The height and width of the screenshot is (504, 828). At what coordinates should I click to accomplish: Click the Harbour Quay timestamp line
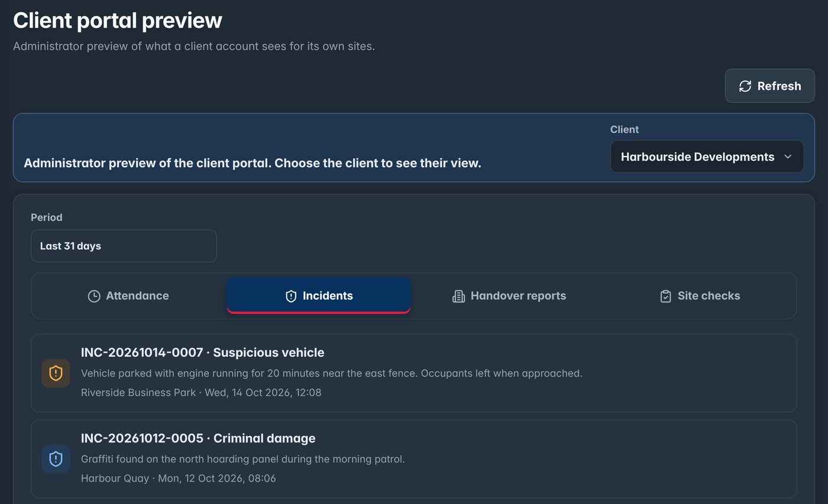tap(178, 479)
